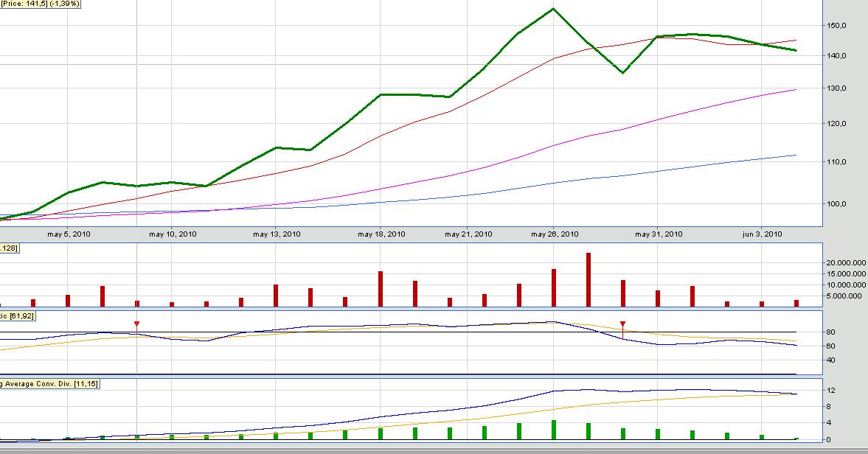Select the 15.000.000 volume axis value
The width and height of the screenshot is (868, 454).
(846, 274)
